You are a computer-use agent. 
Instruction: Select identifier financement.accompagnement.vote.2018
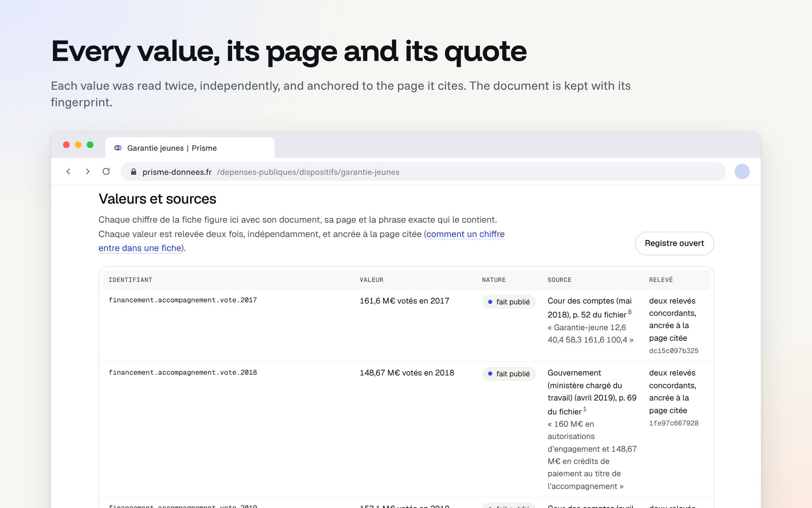tap(183, 373)
